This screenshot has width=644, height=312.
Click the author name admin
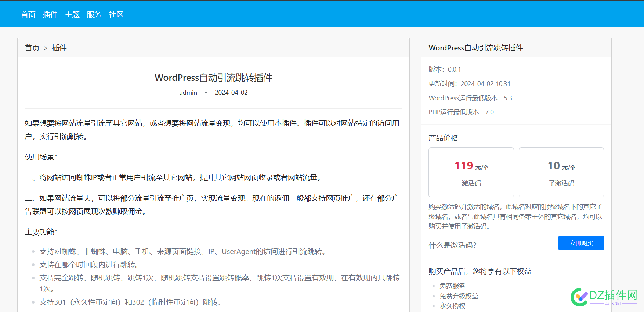tap(188, 93)
